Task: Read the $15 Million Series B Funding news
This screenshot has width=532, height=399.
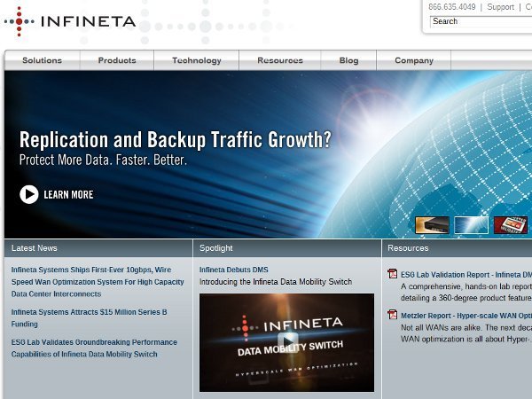Action: (89, 318)
